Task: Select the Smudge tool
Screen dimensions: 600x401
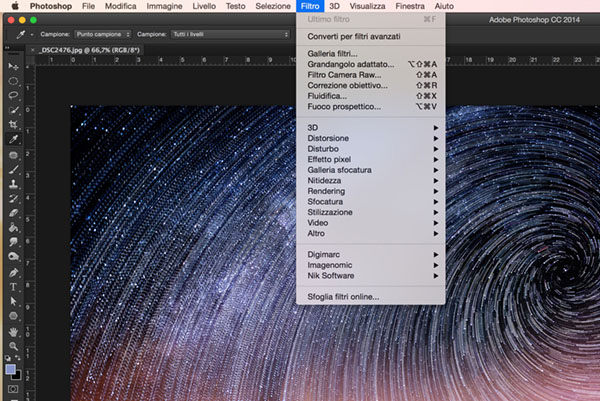Action: click(13, 242)
